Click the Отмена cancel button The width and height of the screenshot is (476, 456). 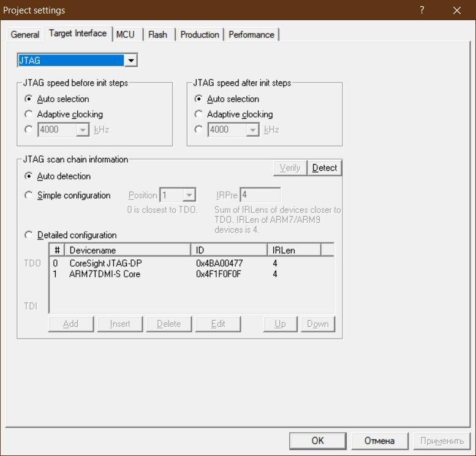[379, 441]
